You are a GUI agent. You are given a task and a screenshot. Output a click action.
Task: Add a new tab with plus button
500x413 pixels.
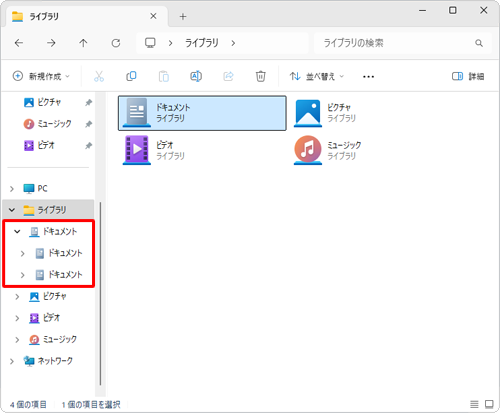183,16
